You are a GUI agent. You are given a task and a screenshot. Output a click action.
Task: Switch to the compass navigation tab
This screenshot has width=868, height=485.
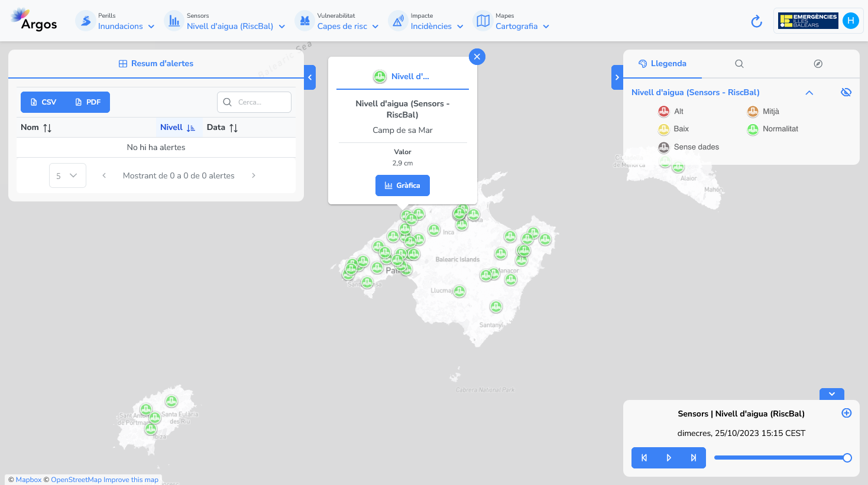tap(818, 63)
